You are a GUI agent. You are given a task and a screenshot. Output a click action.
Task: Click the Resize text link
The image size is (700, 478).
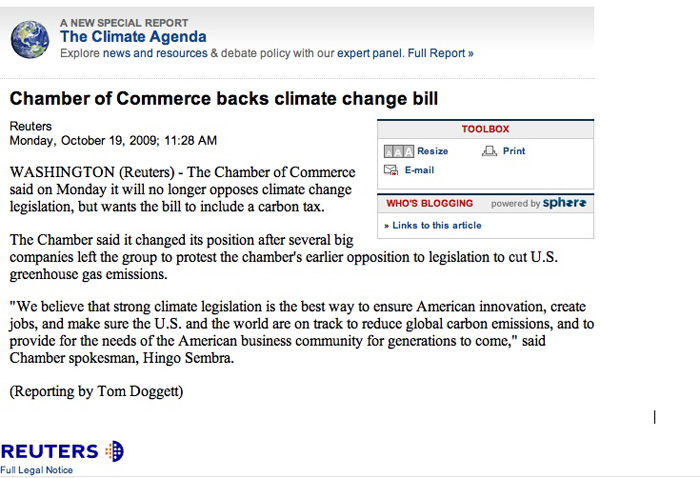tap(433, 151)
